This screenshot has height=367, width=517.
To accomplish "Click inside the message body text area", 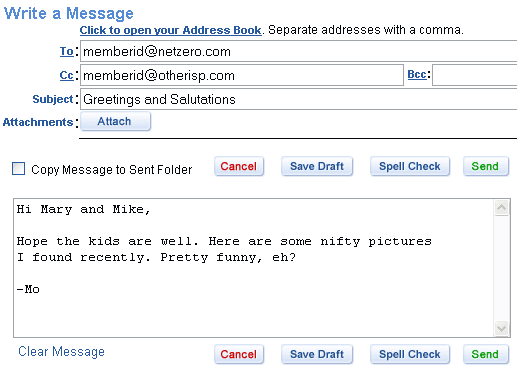I will [x=253, y=268].
